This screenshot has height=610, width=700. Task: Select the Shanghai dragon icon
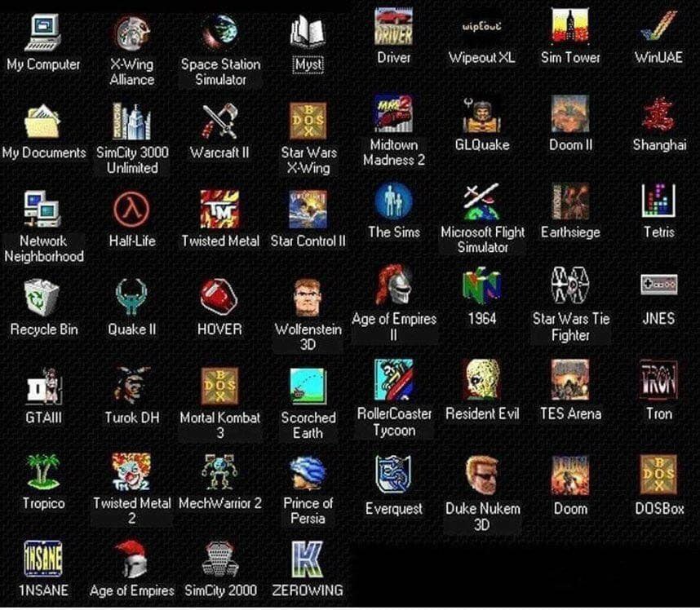click(x=658, y=114)
